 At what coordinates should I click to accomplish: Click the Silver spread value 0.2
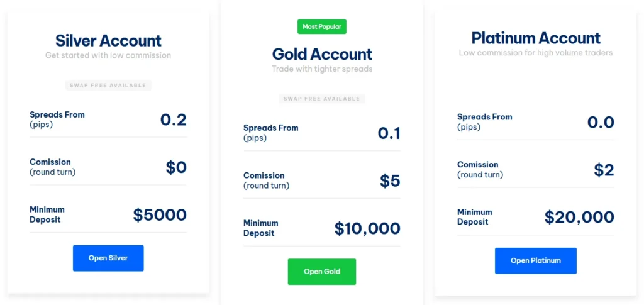(174, 119)
